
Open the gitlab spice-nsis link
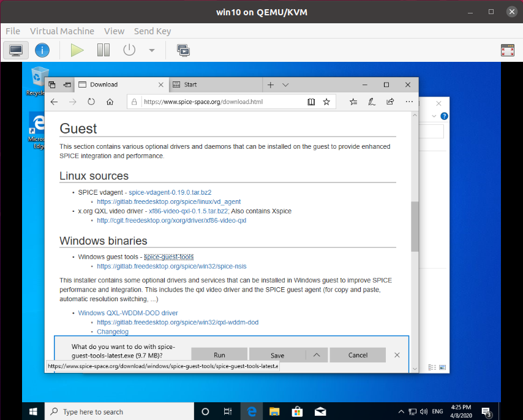(x=171, y=266)
